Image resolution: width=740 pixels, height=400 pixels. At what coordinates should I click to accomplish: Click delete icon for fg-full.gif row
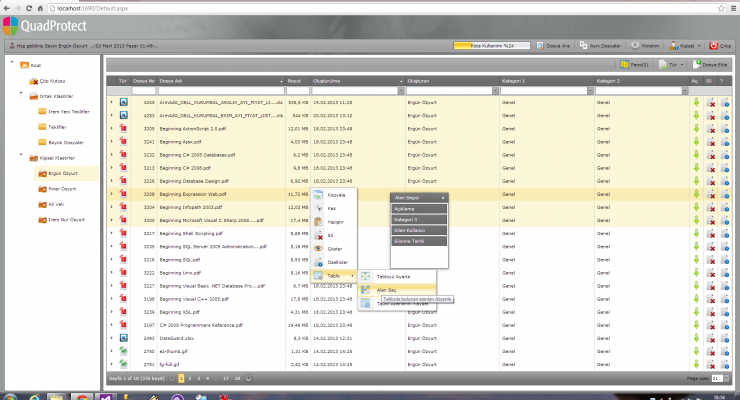711,364
